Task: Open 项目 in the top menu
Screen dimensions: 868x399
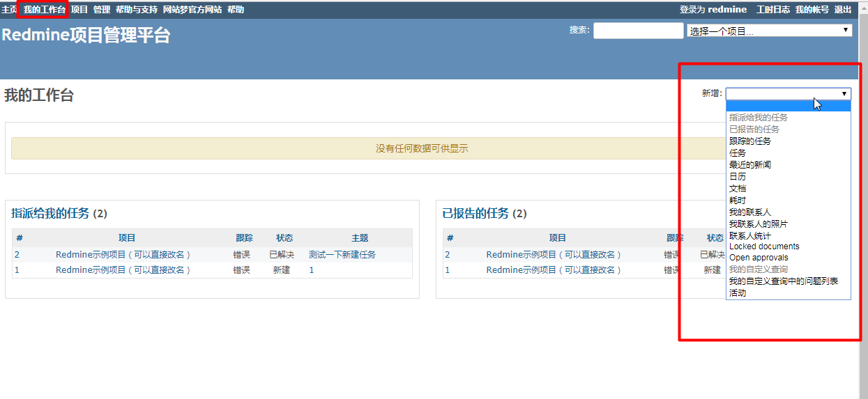Action: point(79,10)
